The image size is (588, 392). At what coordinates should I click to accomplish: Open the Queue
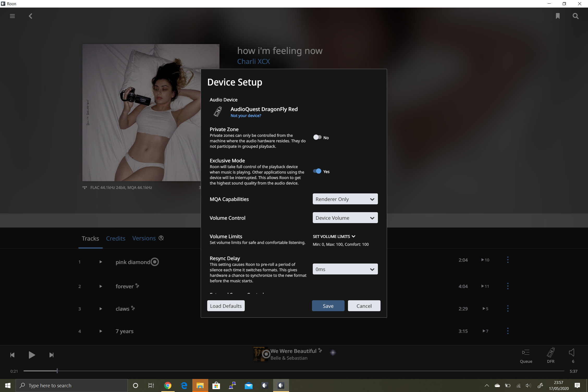(x=526, y=356)
